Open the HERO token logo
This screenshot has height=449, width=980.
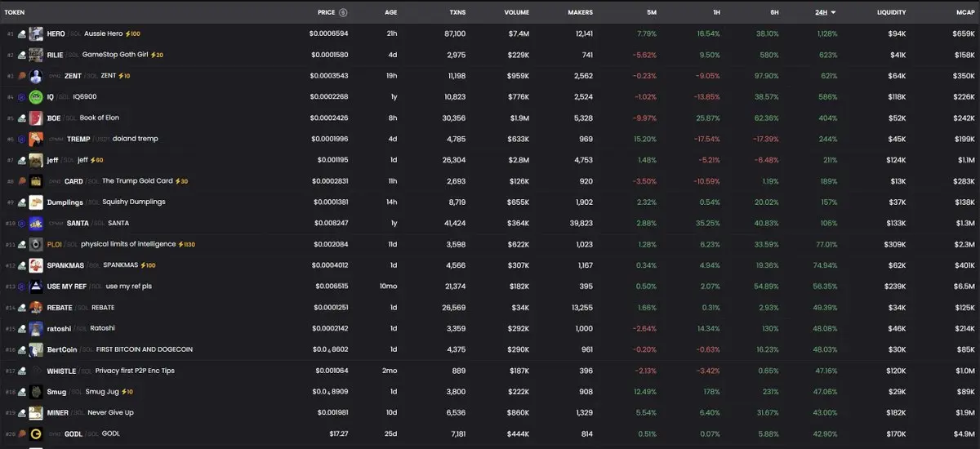coord(36,34)
